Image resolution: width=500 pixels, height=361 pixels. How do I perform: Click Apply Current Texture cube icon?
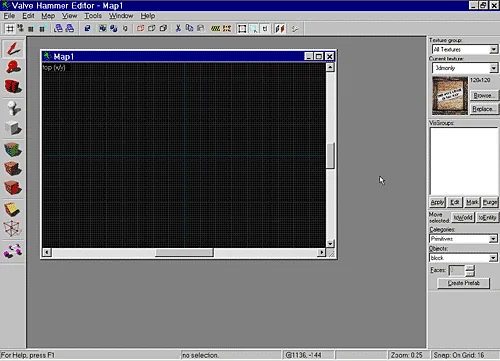pyautogui.click(x=13, y=169)
